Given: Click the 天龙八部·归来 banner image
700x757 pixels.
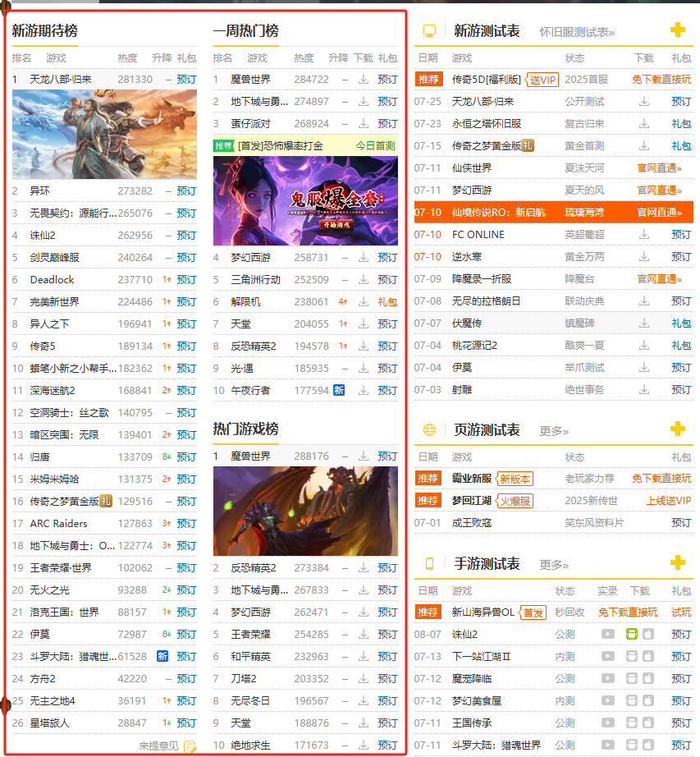Looking at the screenshot, I should (104, 135).
